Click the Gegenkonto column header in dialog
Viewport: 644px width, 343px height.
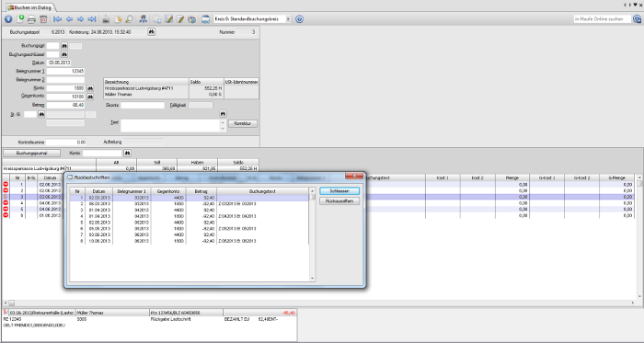168,191
